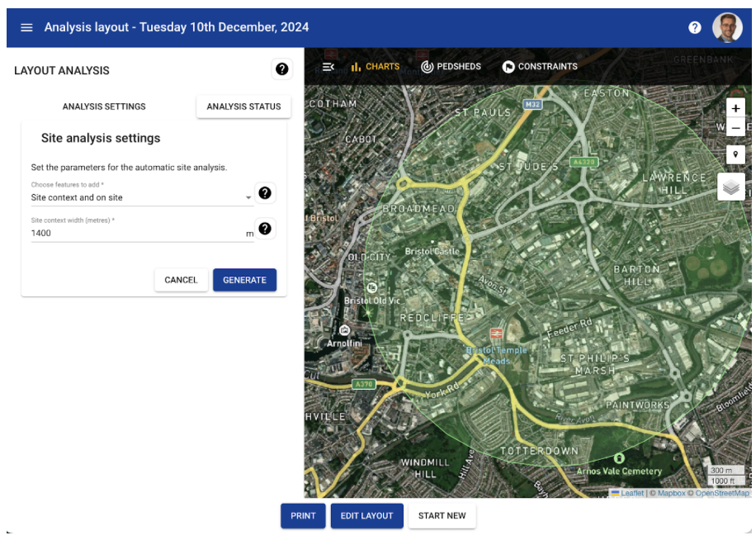Open the hamburger navigation menu
Image resolution: width=756 pixels, height=540 pixels.
click(26, 27)
